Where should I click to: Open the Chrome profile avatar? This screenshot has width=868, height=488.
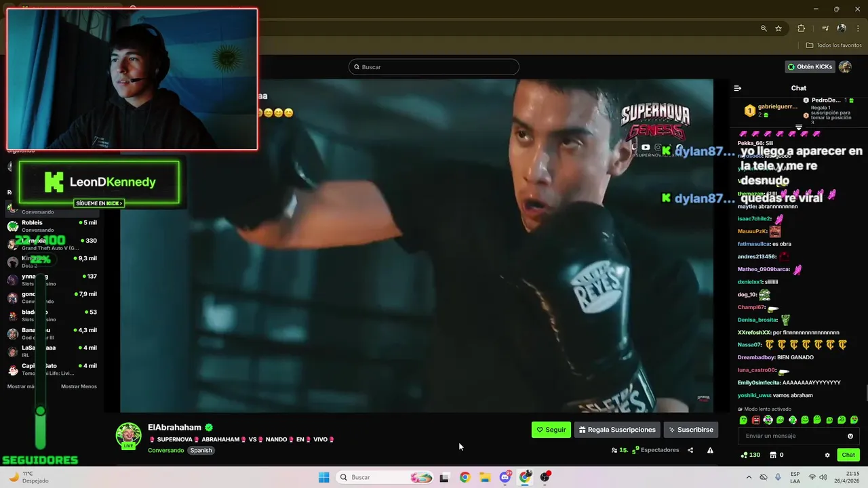[842, 28]
